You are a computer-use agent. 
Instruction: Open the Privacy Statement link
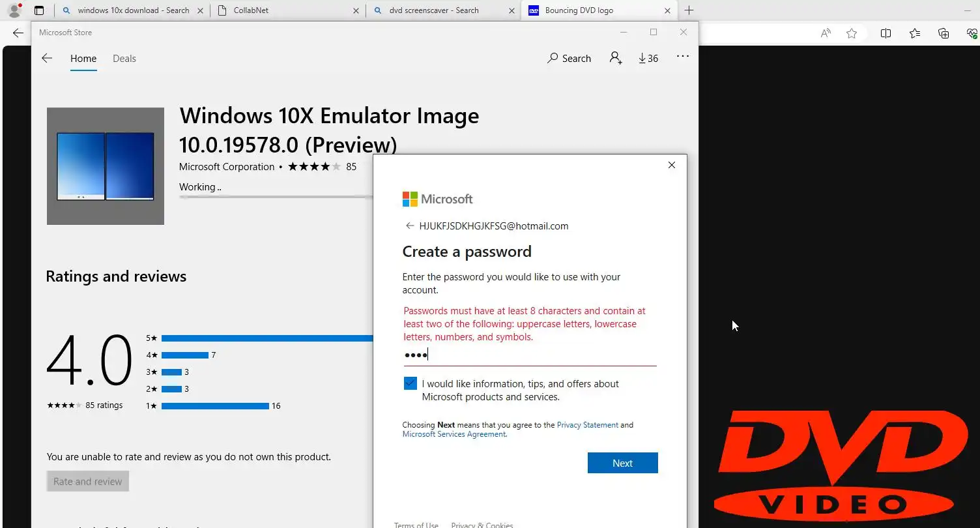588,425
